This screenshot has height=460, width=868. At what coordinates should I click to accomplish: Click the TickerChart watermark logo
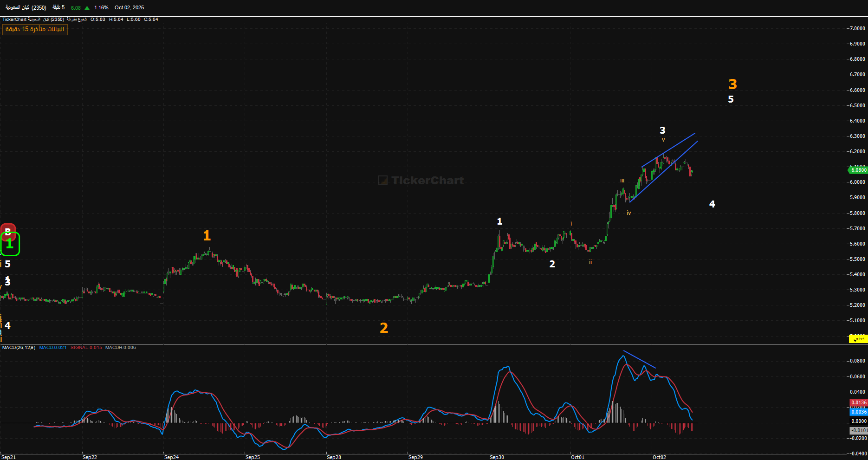421,181
